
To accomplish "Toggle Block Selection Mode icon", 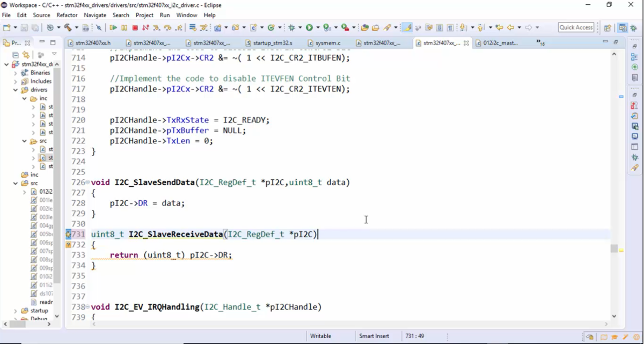I will pos(440,27).
